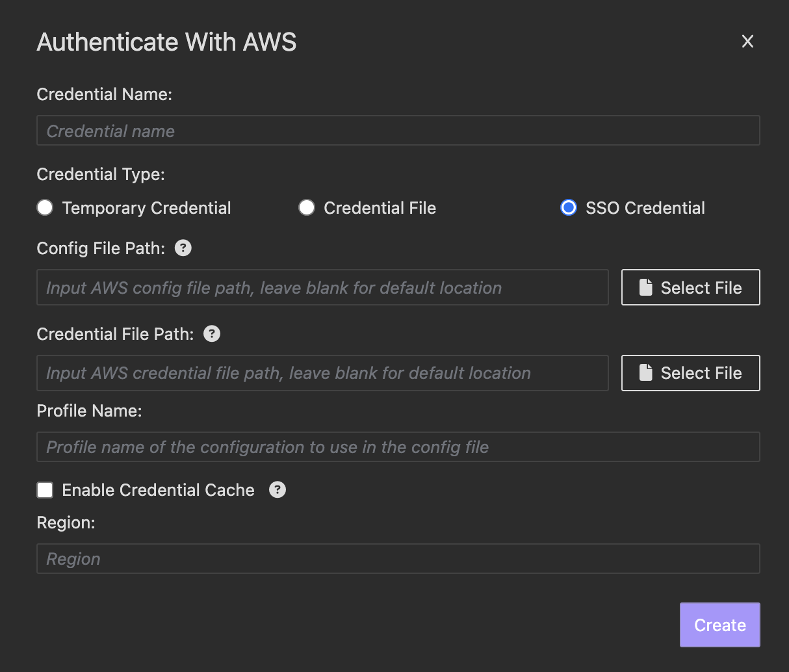Select Temporary Credential radio button

(45, 207)
